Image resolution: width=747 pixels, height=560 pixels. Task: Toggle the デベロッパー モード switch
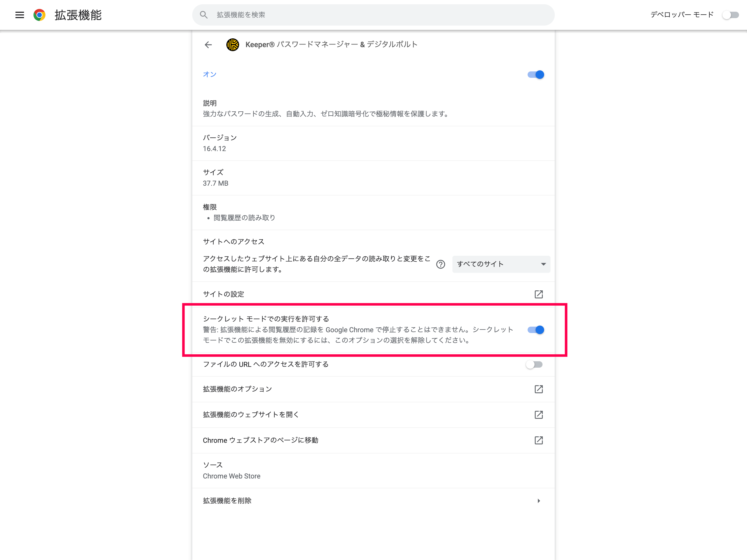(730, 15)
